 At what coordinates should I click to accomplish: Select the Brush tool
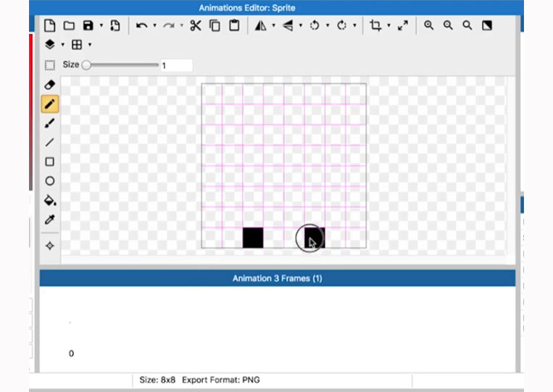pyautogui.click(x=50, y=123)
